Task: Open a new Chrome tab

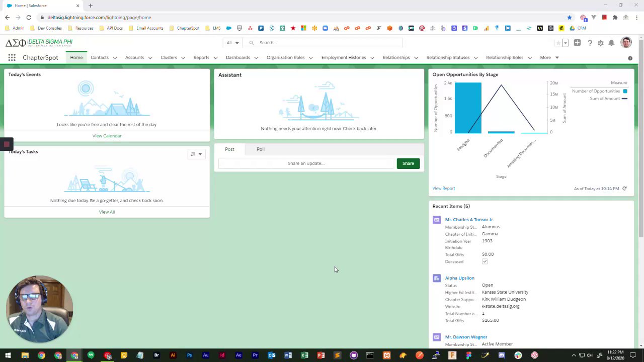Action: coord(91,6)
